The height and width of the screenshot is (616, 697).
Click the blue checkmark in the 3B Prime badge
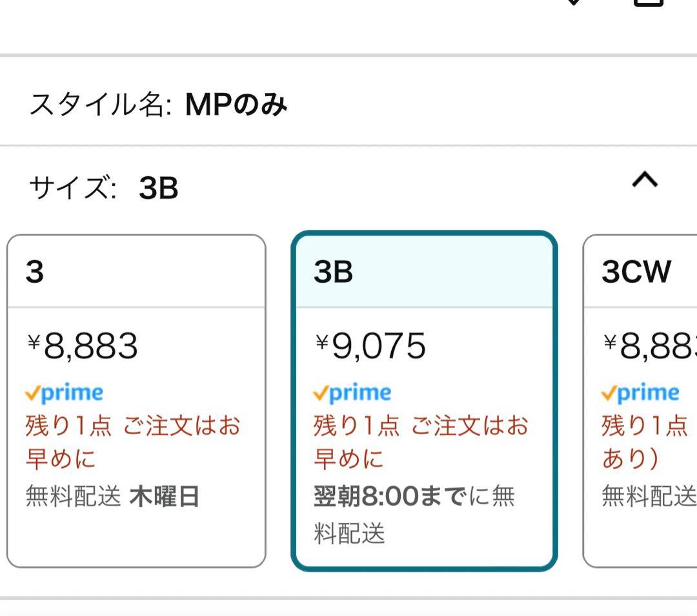pyautogui.click(x=320, y=391)
